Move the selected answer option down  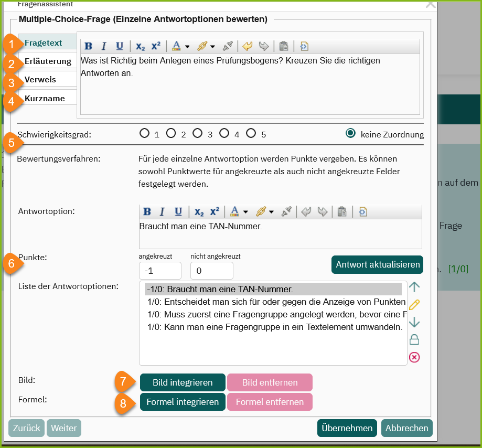414,322
